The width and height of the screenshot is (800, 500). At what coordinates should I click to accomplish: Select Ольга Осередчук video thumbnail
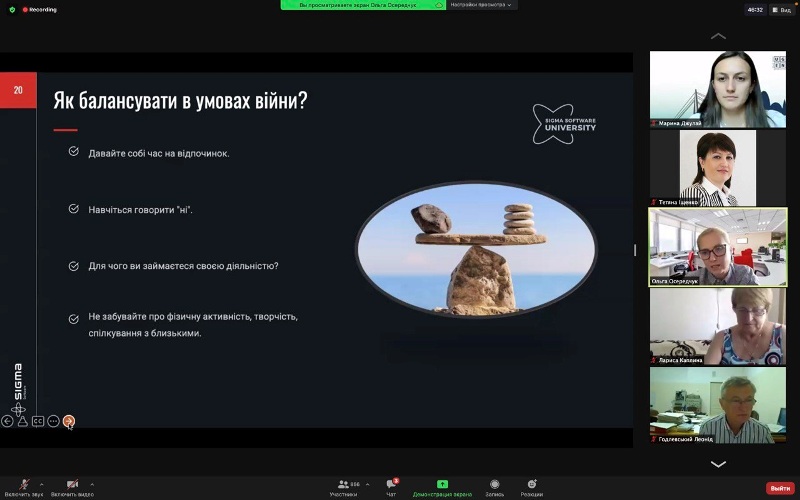pyautogui.click(x=718, y=247)
